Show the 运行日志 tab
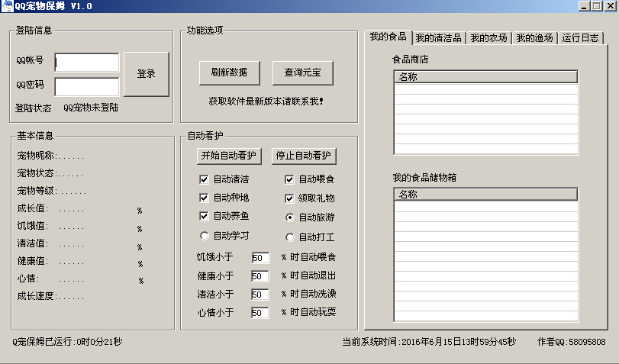This screenshot has height=364, width=619. (580, 38)
